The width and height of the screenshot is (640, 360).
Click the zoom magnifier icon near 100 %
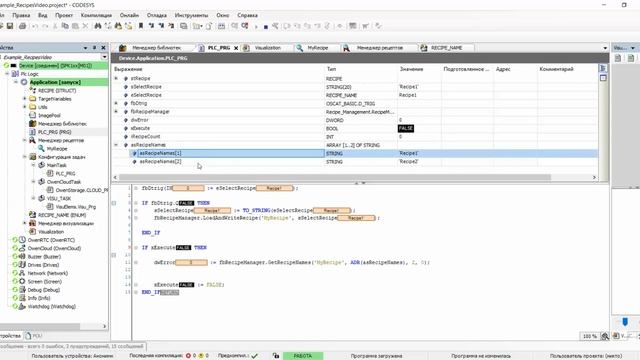click(605, 336)
